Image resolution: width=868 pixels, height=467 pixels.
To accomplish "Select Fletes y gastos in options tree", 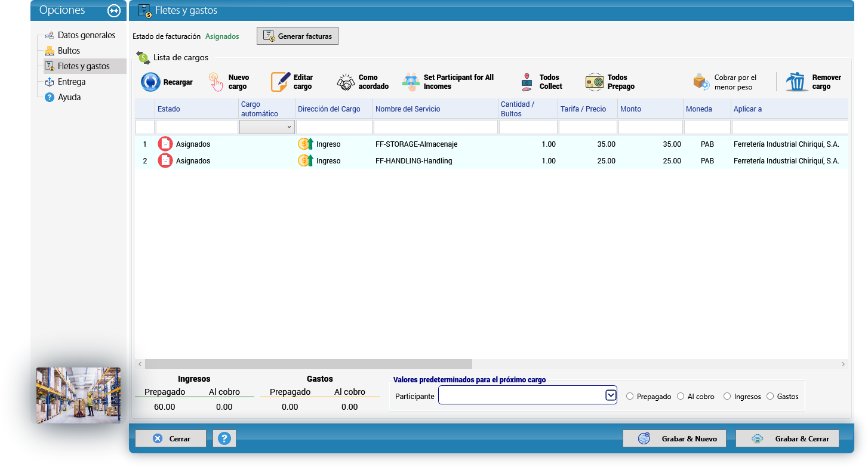I will [84, 66].
